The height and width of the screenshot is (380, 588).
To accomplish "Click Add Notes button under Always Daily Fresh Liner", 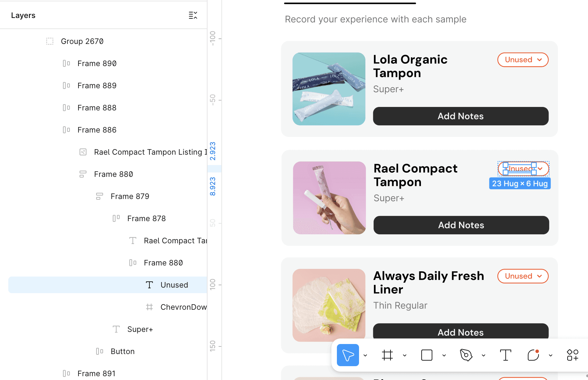I will tap(461, 332).
